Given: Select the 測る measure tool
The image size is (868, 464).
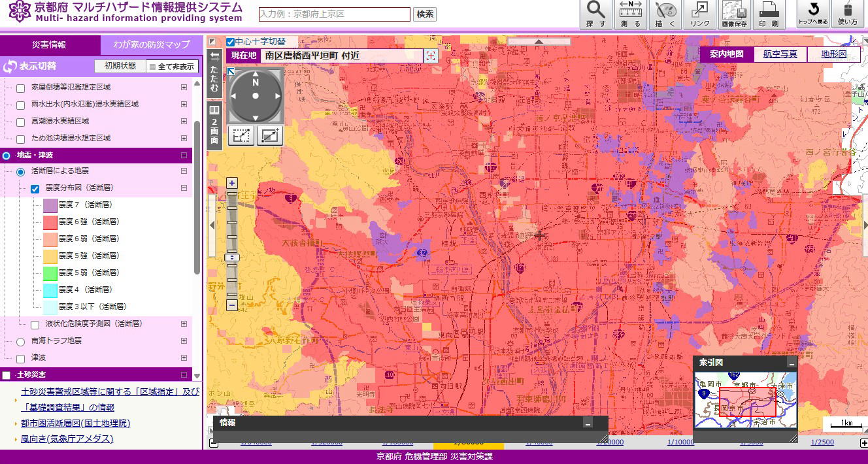Looking at the screenshot, I should point(630,14).
